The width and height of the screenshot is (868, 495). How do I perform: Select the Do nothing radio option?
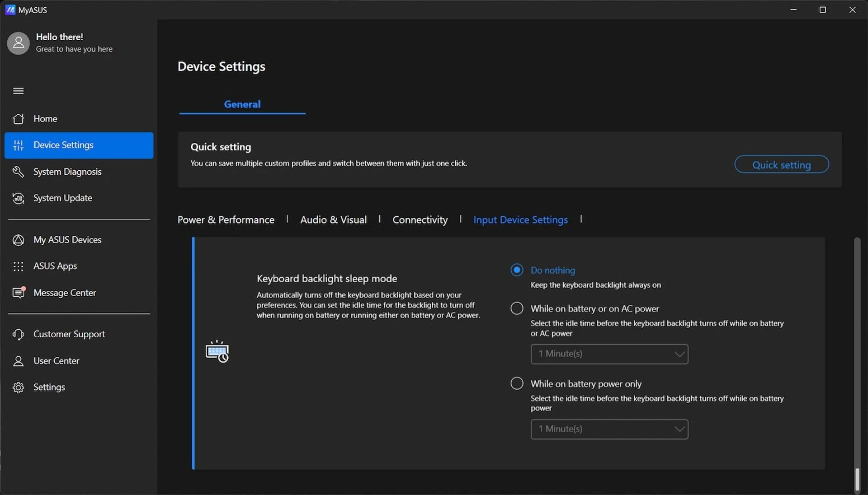pyautogui.click(x=517, y=270)
